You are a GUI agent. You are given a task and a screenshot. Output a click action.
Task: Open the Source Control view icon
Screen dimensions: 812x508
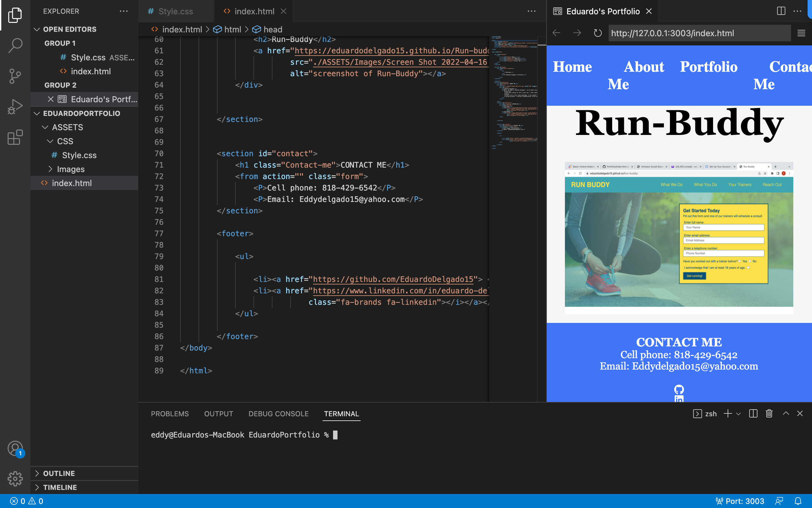15,76
